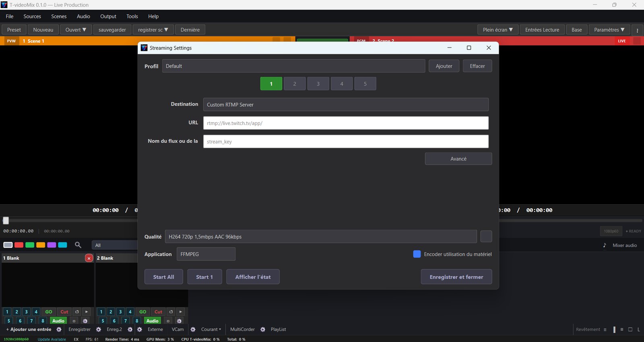
Task: Switch to stream destination tab 5
Action: pyautogui.click(x=365, y=84)
